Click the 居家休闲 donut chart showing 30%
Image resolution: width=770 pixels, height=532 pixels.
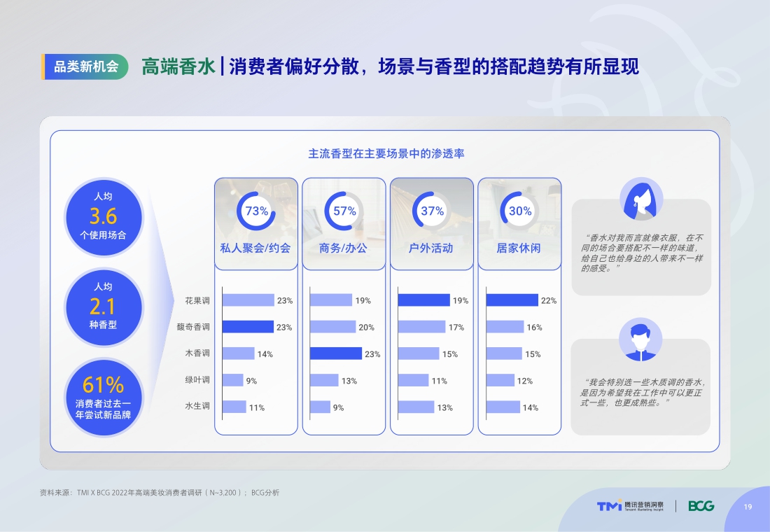point(519,209)
